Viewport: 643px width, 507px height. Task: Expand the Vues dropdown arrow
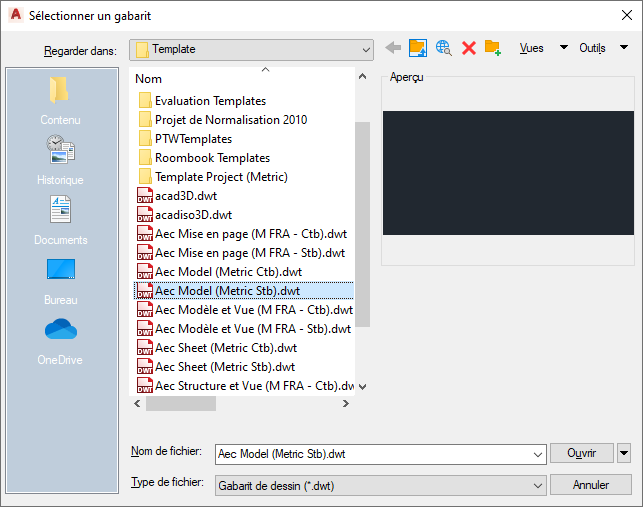(x=564, y=47)
